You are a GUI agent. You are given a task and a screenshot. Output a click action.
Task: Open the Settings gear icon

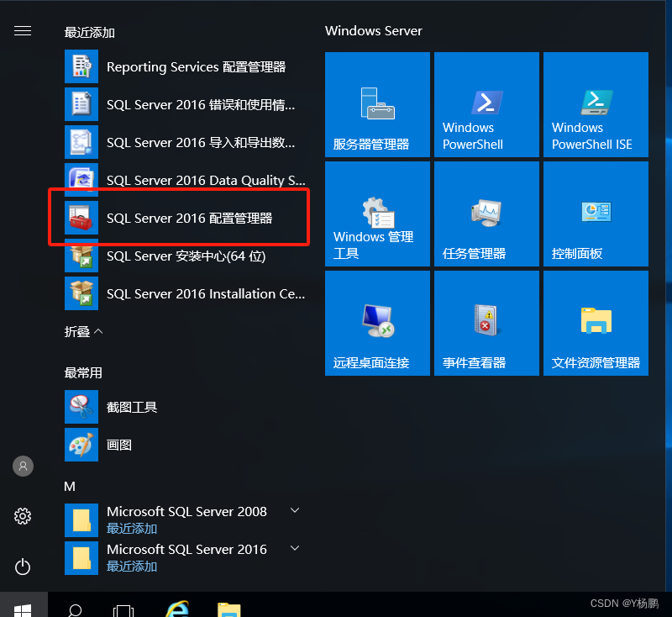point(23,516)
